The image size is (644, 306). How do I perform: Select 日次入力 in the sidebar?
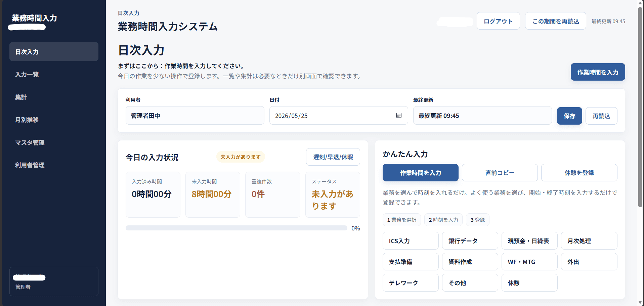(x=54, y=52)
